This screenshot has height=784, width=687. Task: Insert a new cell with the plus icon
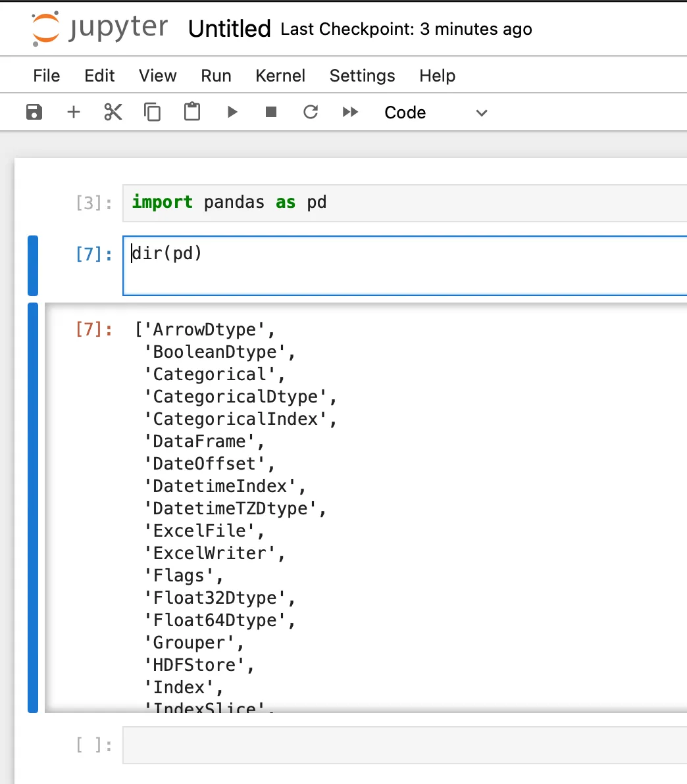tap(74, 112)
